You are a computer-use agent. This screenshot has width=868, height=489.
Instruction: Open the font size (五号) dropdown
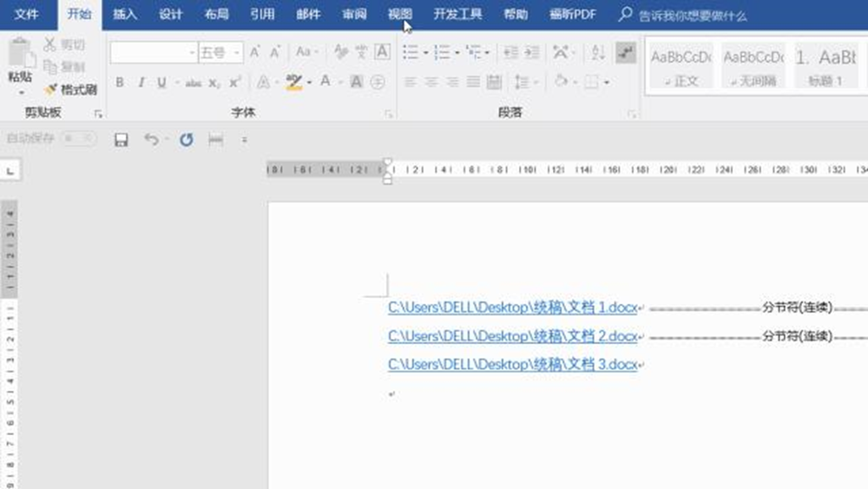coord(237,53)
